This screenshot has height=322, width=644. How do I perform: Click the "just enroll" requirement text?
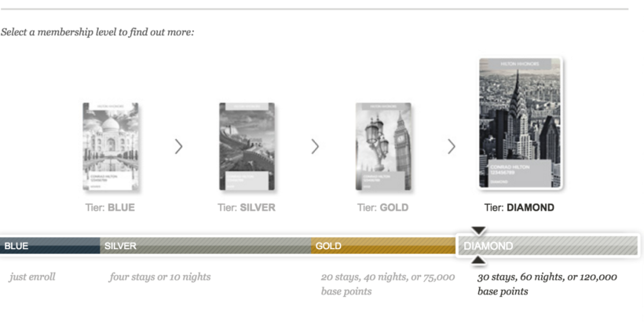(32, 276)
